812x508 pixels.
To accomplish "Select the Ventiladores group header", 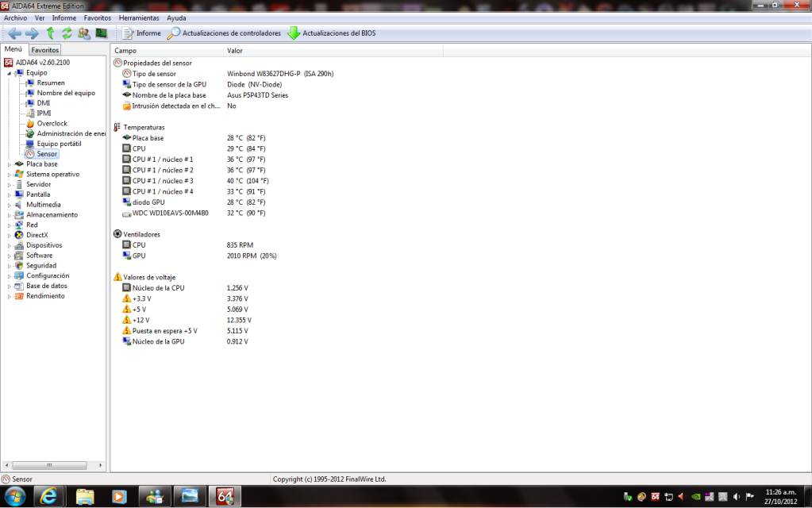I will point(137,235).
